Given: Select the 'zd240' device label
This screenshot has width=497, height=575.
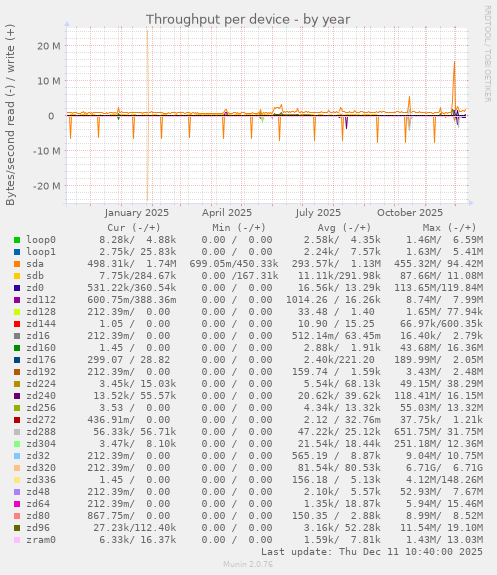Looking at the screenshot, I should click(41, 396).
